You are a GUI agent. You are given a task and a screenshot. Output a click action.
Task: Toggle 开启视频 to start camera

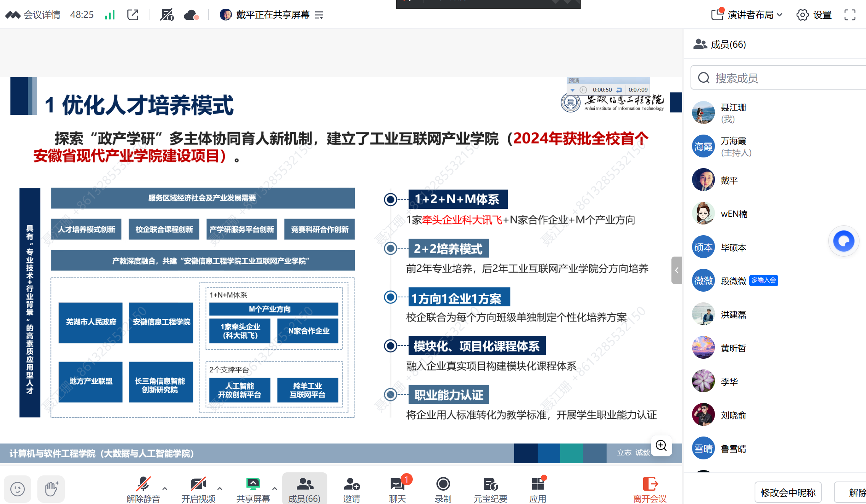tap(199, 489)
